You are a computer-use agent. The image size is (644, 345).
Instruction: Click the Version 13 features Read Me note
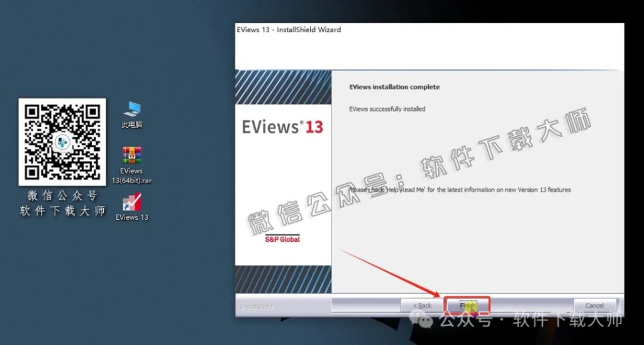click(460, 190)
